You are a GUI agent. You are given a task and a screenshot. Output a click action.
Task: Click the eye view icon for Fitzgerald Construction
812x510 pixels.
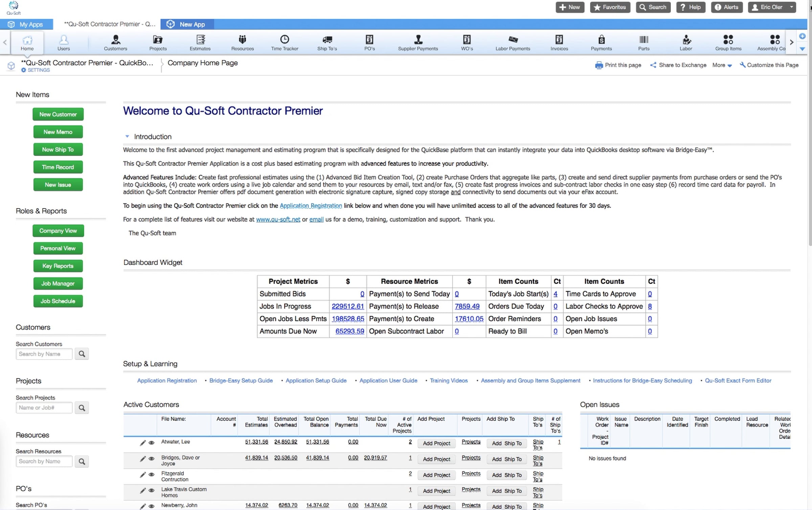coord(152,475)
